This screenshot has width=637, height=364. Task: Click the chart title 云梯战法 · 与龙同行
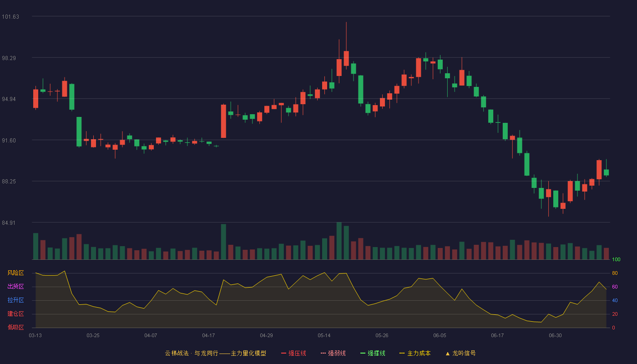(191, 353)
